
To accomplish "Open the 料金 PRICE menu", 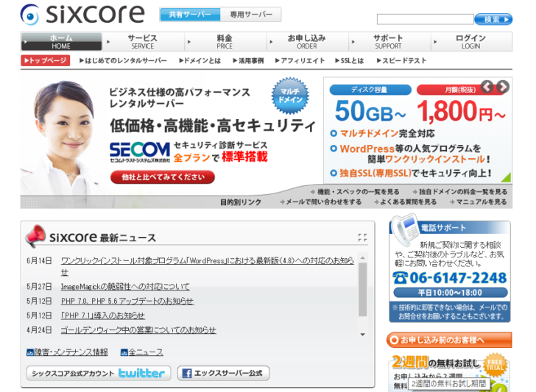I will (x=225, y=42).
